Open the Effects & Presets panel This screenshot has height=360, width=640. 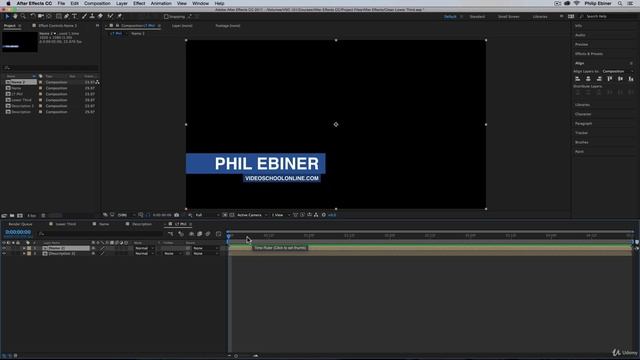(x=589, y=54)
